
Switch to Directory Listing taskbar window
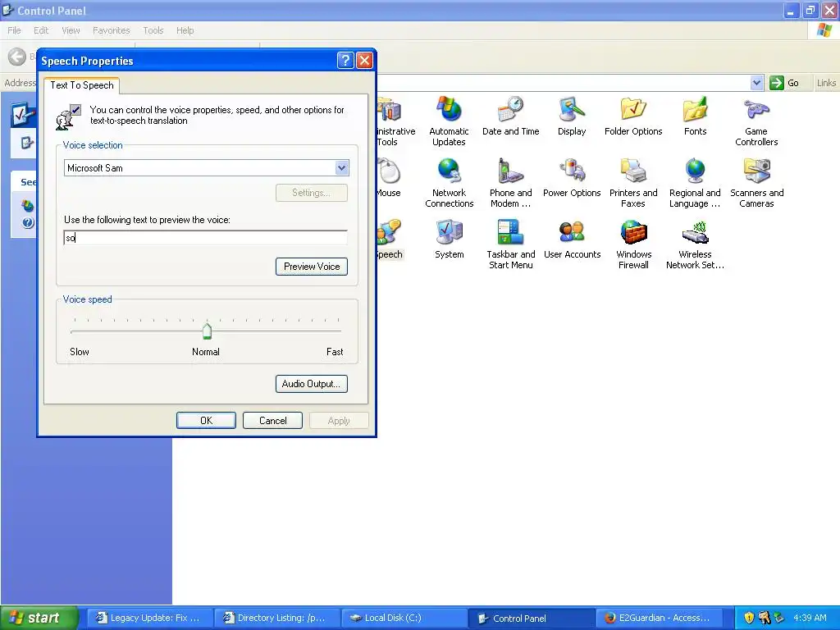[x=276, y=618]
